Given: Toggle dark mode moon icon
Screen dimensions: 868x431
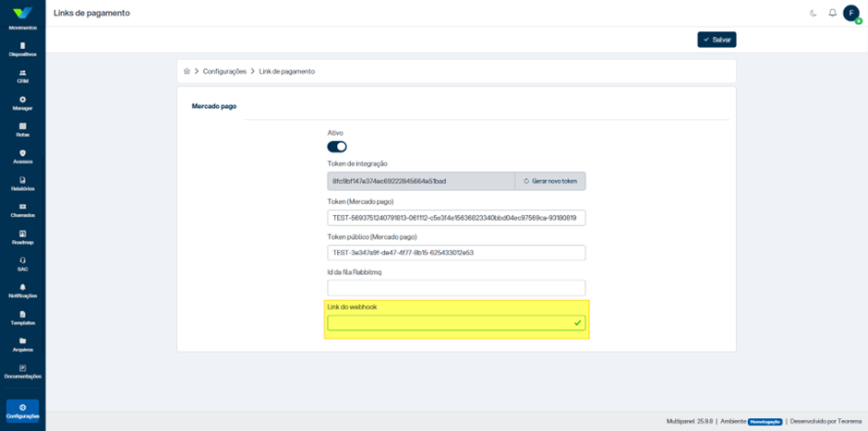Looking at the screenshot, I should click(814, 13).
